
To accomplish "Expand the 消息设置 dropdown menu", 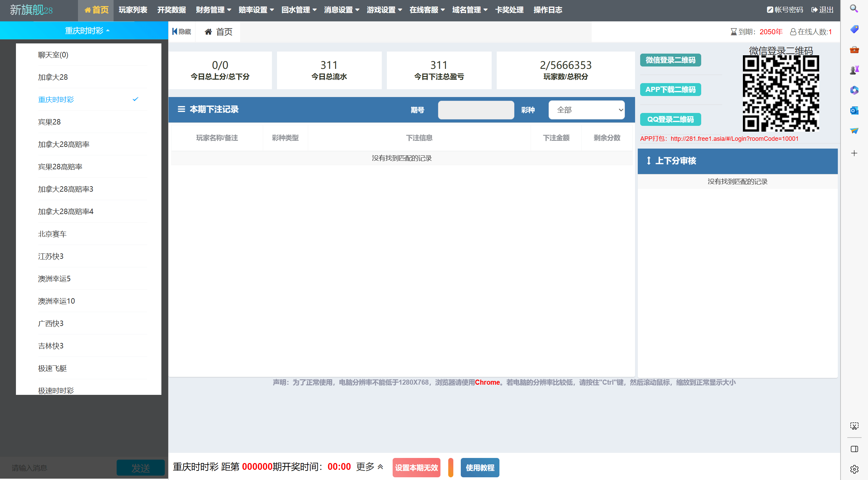I will [x=341, y=10].
